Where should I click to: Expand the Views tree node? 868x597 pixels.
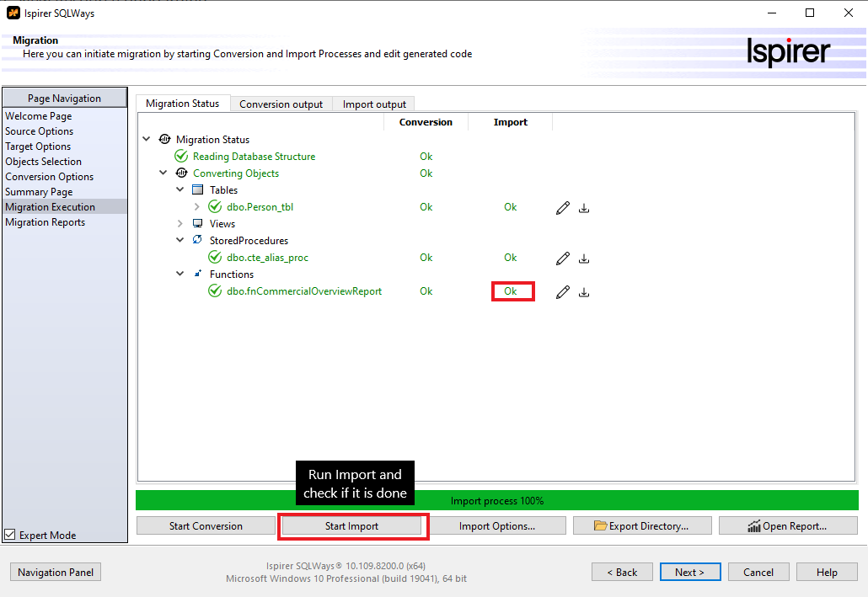pyautogui.click(x=180, y=224)
